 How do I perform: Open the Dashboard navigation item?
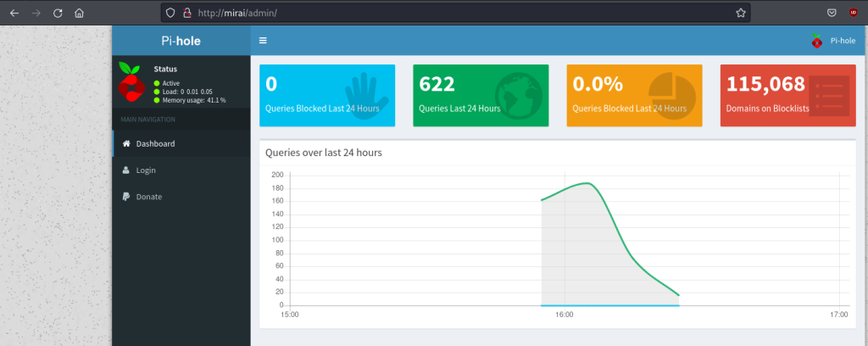click(181, 143)
